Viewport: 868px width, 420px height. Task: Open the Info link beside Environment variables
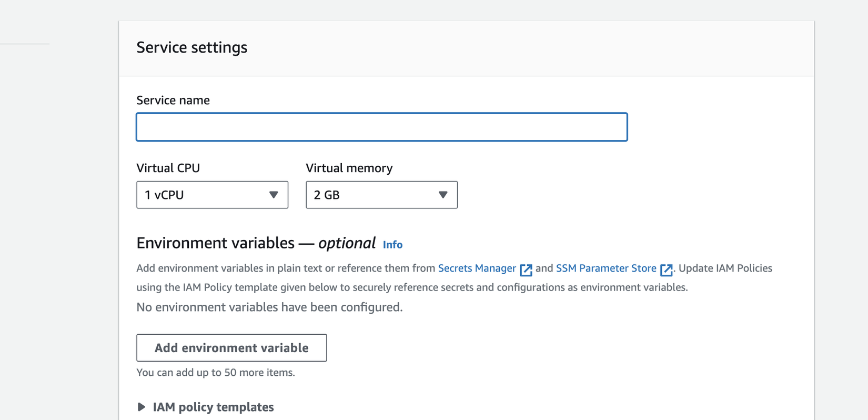pyautogui.click(x=392, y=245)
